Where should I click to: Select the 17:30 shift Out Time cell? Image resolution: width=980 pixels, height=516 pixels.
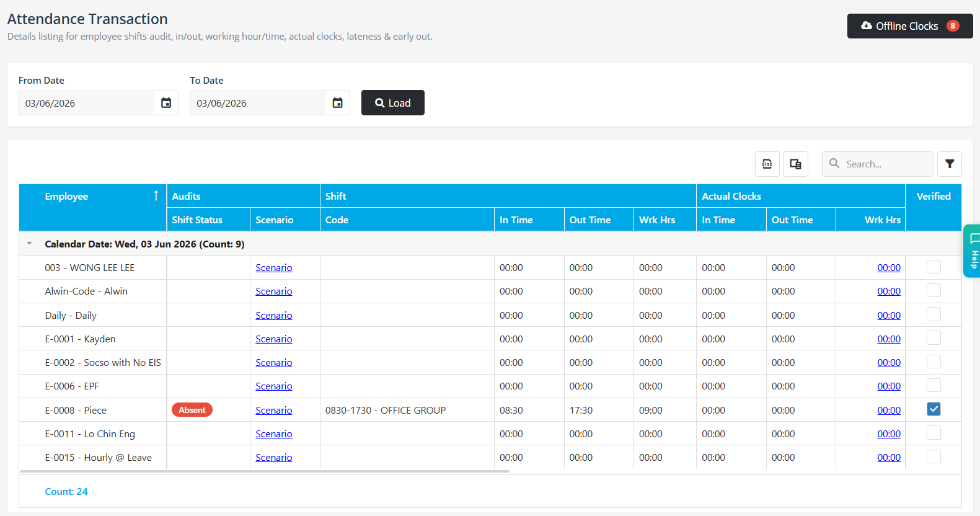(599, 410)
